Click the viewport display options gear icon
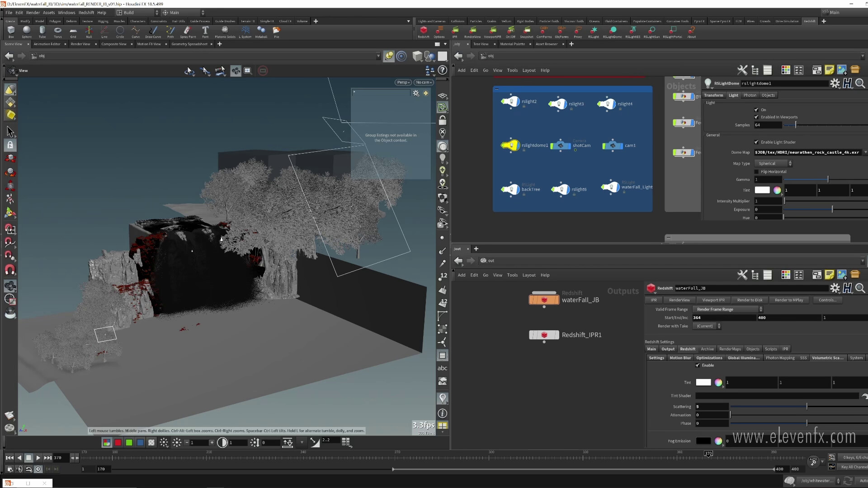Screen dimensions: 868x488 tap(415, 93)
